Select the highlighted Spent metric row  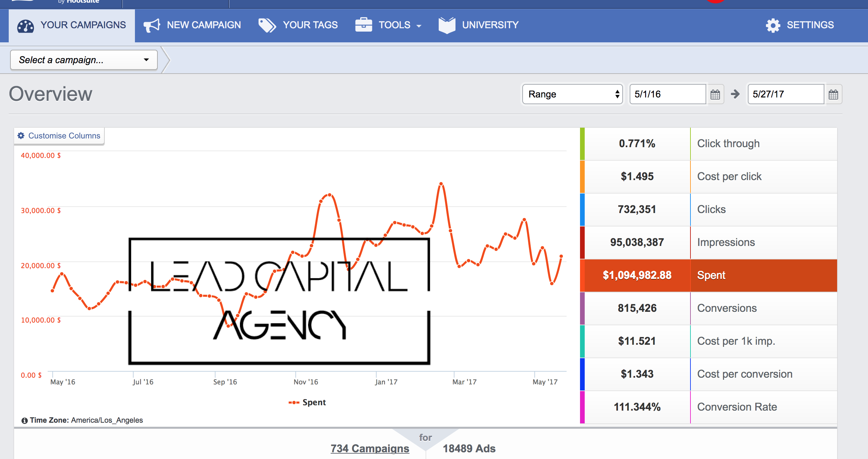click(708, 275)
